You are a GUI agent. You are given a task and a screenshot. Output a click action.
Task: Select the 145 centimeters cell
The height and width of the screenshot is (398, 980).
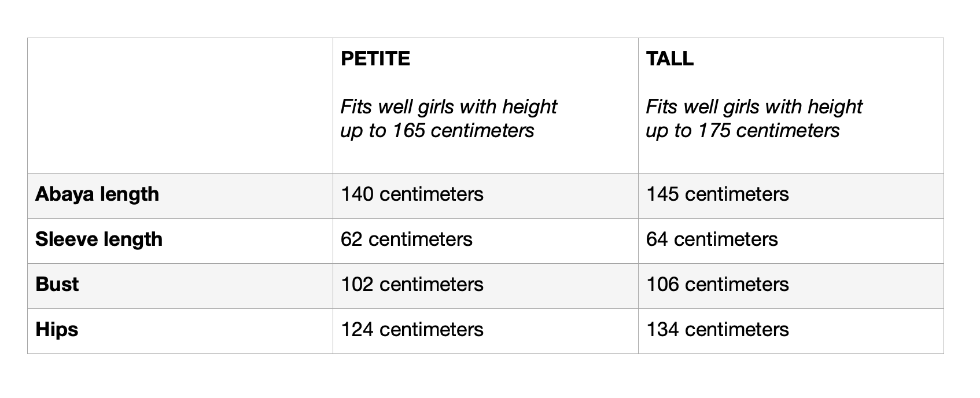click(x=791, y=196)
